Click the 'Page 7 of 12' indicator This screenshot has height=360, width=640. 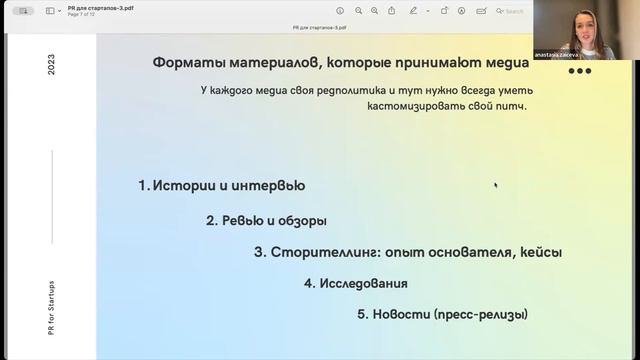81,14
